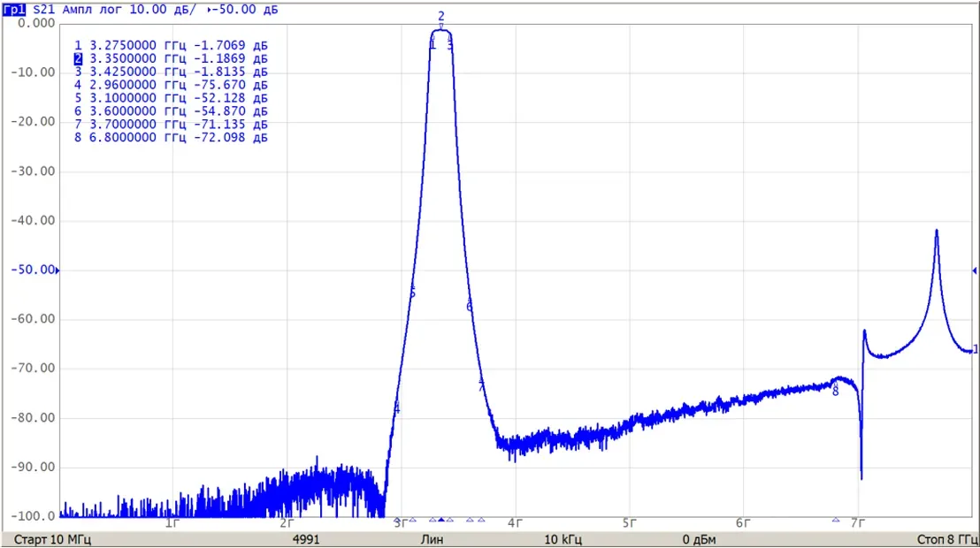Select marker 1 row at 3.2750000 ГГц
Viewport: 980px width, 548px height.
171,46
